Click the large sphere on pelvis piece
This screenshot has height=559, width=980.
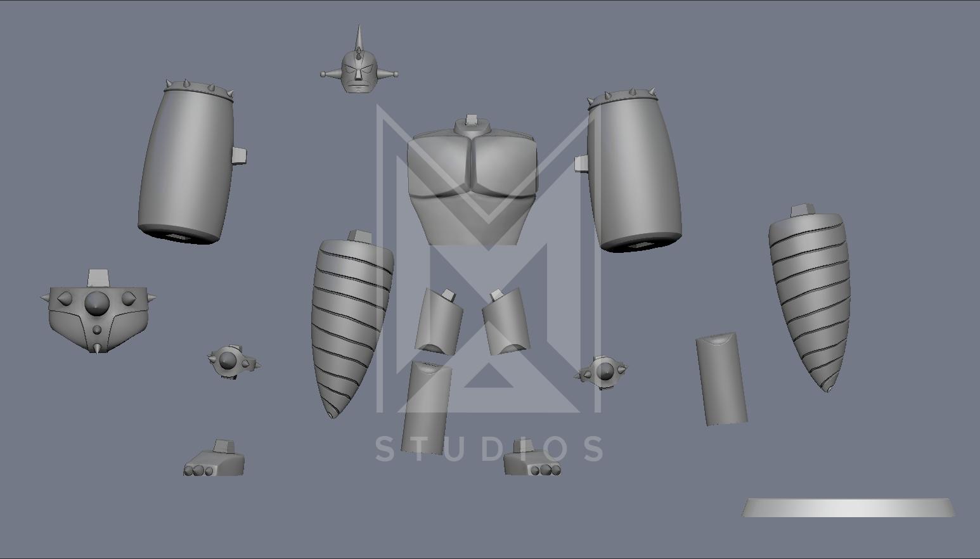click(96, 303)
